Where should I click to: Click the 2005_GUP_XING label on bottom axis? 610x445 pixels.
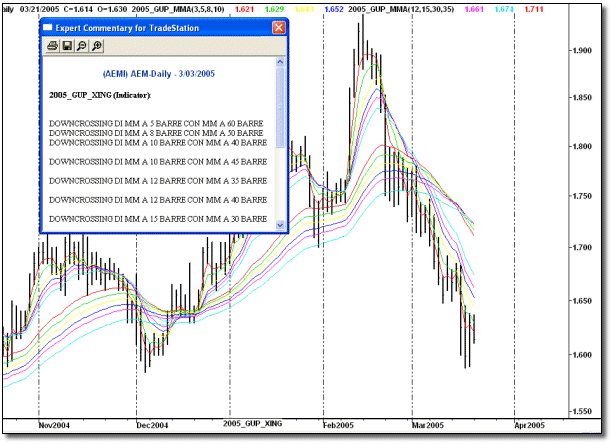click(257, 424)
